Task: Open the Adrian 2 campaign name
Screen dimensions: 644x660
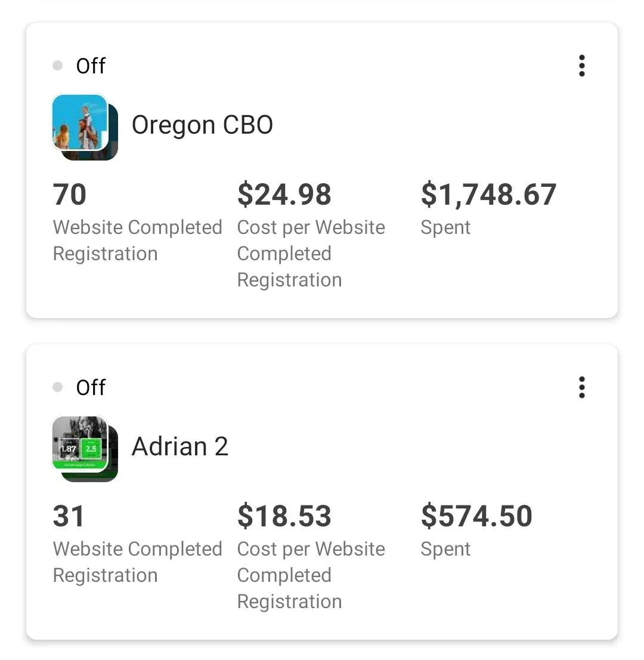Action: pos(180,446)
